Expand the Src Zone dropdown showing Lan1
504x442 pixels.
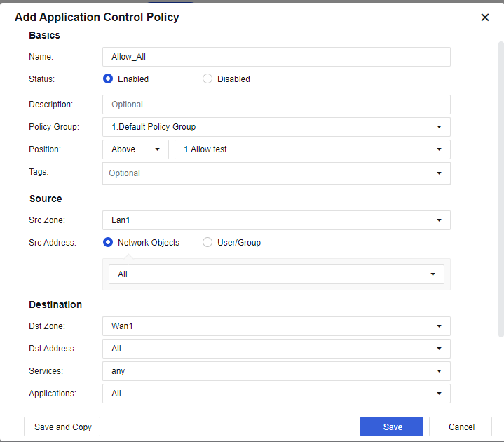(276, 220)
